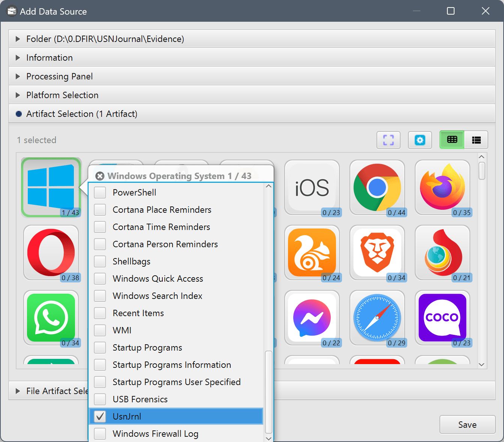Image resolution: width=504 pixels, height=442 pixels.
Task: Select the Opera browser artifact tile
Action: (x=51, y=253)
